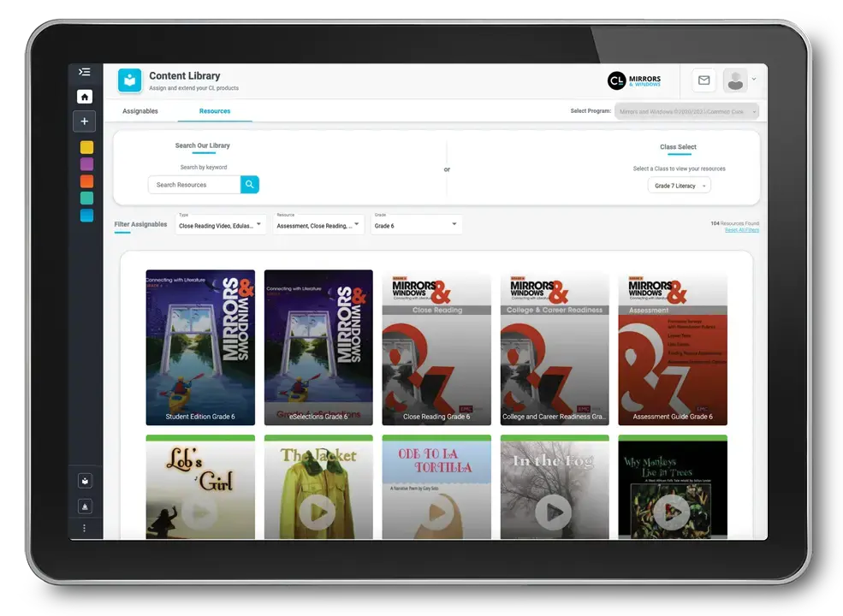Click the plus icon in the sidebar

84,121
